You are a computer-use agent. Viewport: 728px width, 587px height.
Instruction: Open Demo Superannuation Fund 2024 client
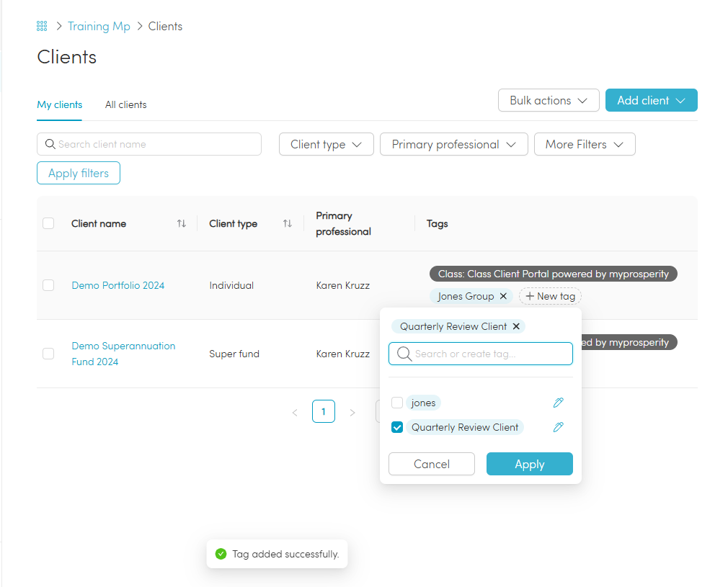click(x=123, y=354)
